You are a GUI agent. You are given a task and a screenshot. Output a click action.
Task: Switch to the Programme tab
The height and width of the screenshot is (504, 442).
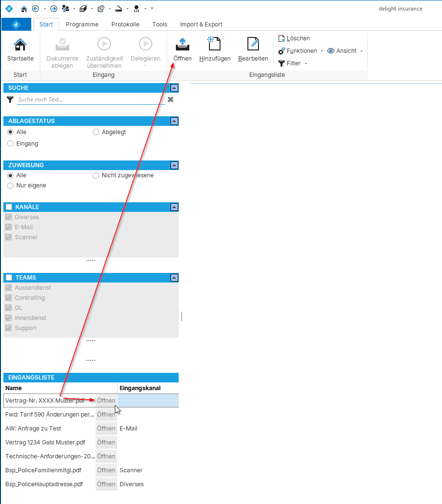82,24
